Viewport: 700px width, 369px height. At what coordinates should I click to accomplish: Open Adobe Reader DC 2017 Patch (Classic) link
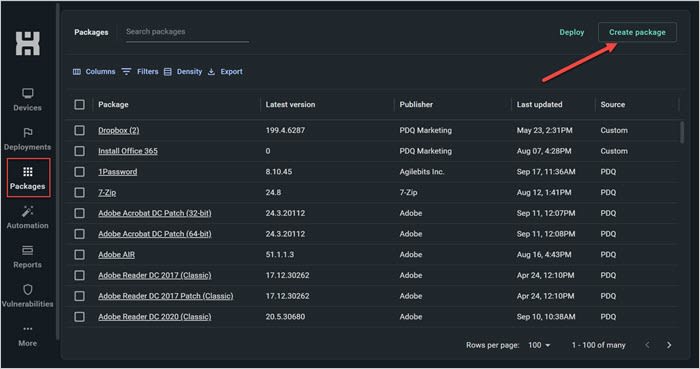coord(166,296)
